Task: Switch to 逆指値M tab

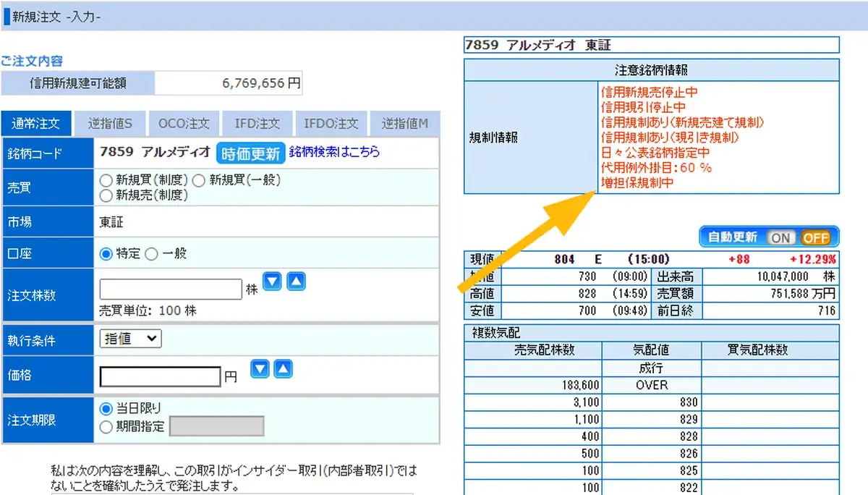Action: click(405, 124)
